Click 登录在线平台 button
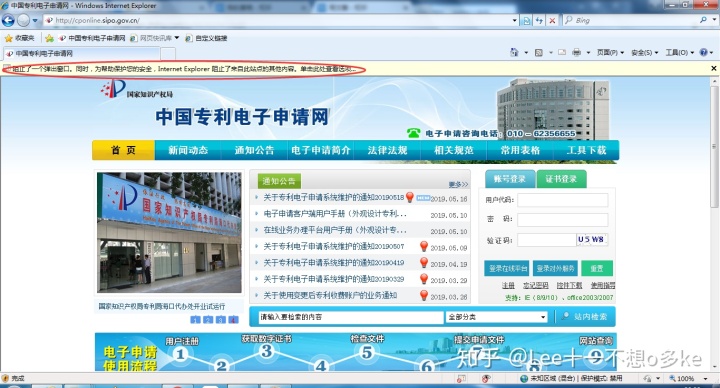This screenshot has height=388, width=720. [x=506, y=268]
